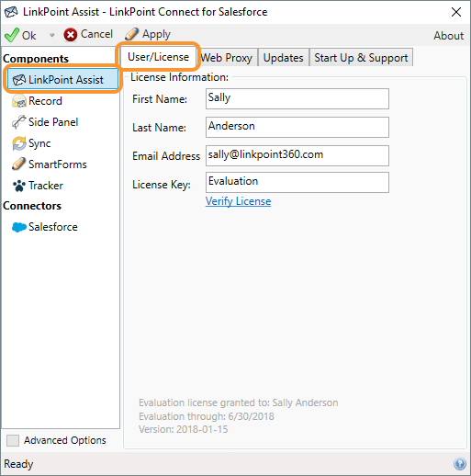Select the Record envelope icon
This screenshot has width=471, height=476.
coord(19,101)
